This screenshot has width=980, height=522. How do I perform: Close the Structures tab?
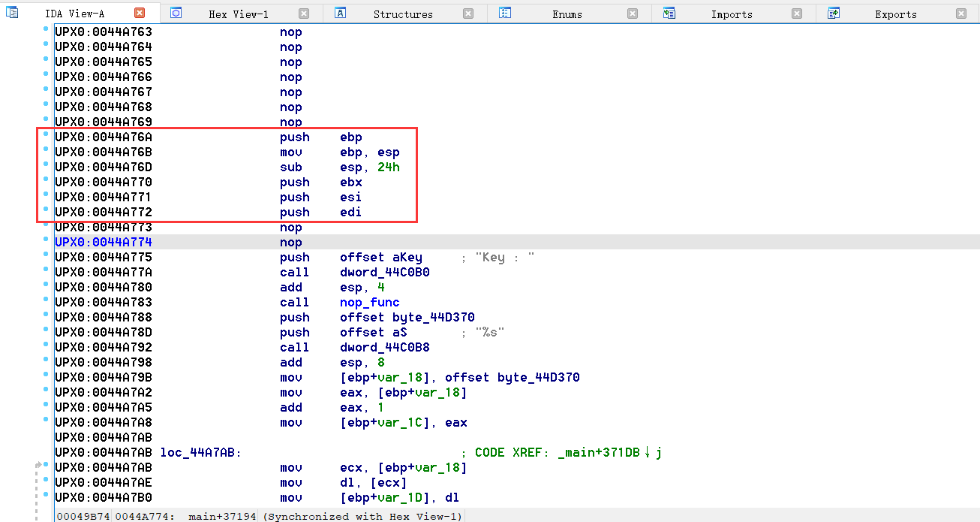[468, 14]
